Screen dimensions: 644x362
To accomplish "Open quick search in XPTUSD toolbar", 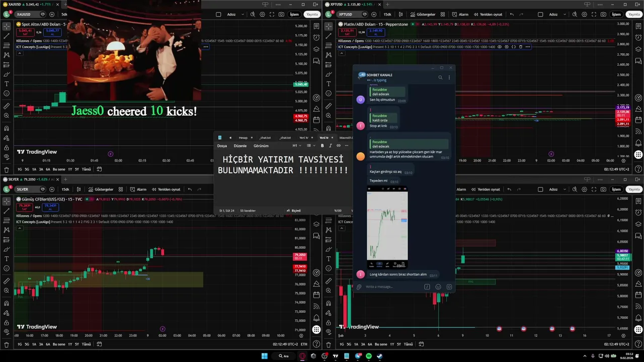I will [x=575, y=15].
